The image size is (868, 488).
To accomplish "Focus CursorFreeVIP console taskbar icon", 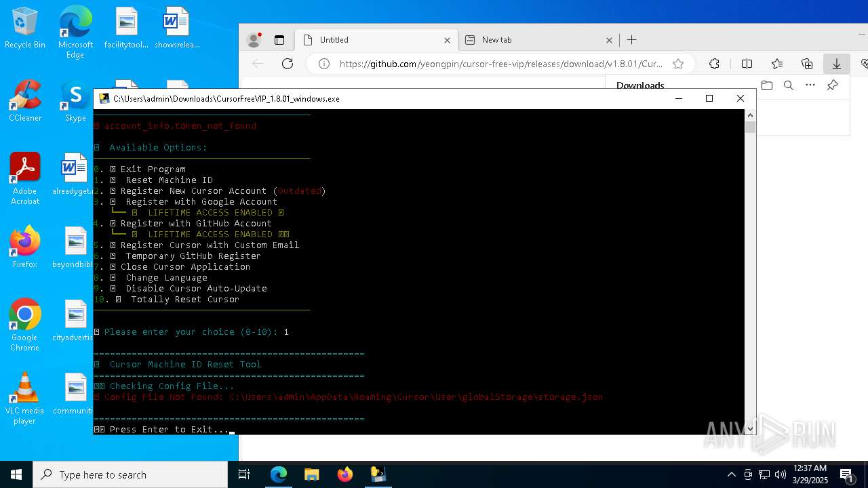I will (x=378, y=474).
